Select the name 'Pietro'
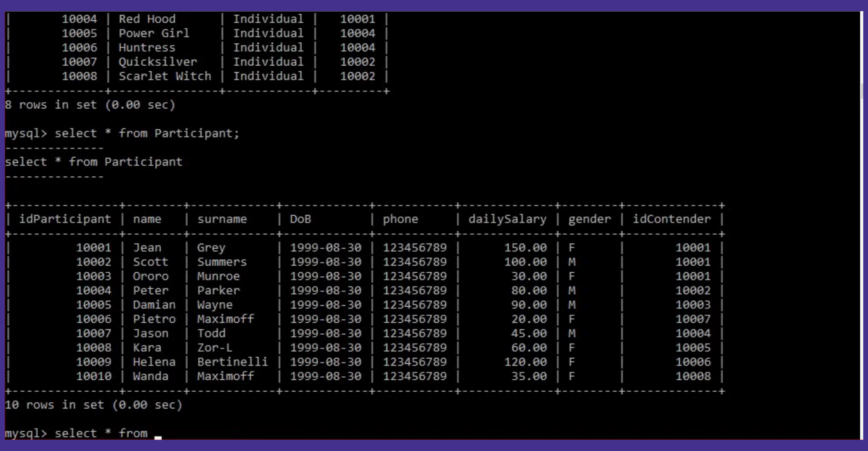 pos(154,319)
